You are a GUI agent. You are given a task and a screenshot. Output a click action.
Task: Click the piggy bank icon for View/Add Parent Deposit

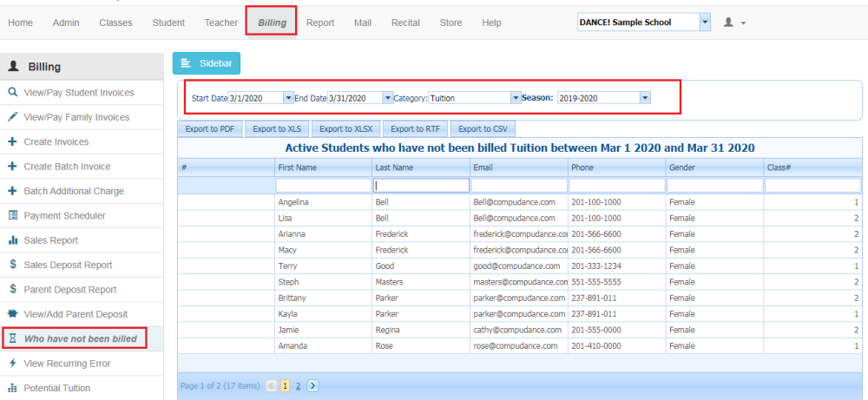[13, 314]
